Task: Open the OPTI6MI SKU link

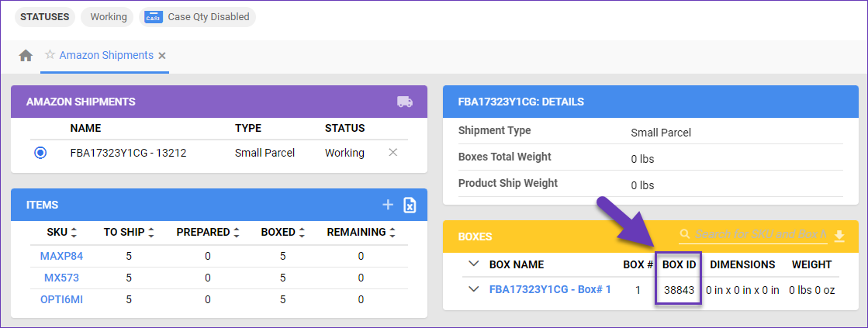Action: pyautogui.click(x=61, y=300)
